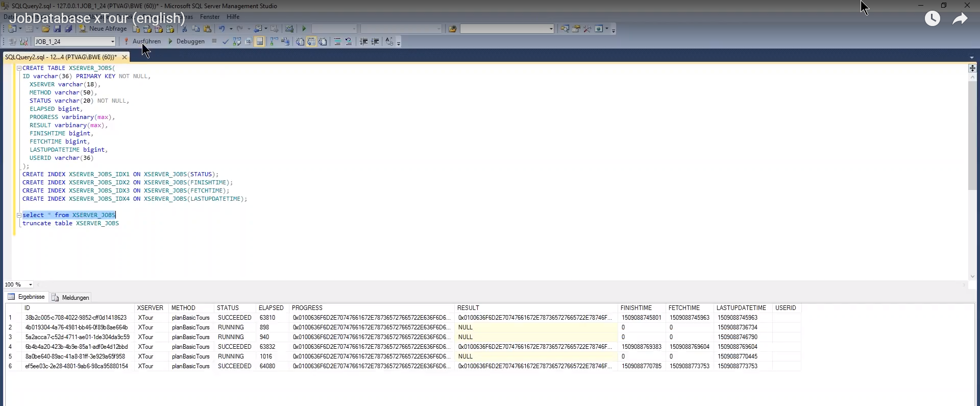Viewport: 980px width, 406px height.
Task: Switch to the Meldungen tab
Action: tap(70, 297)
